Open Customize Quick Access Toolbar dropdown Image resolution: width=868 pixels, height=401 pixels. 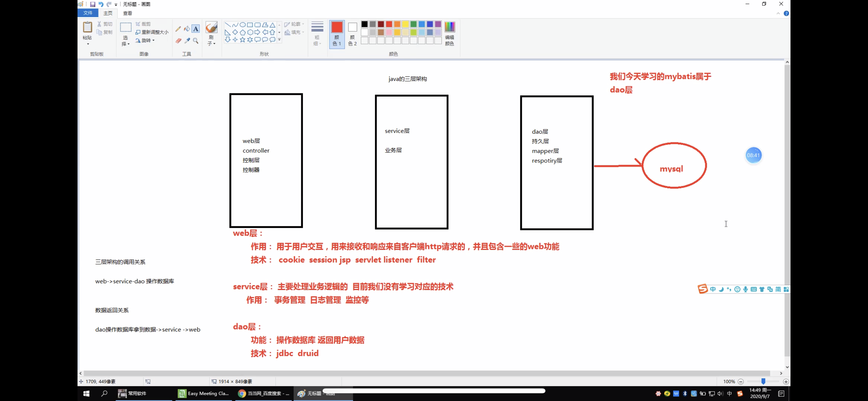(x=116, y=5)
